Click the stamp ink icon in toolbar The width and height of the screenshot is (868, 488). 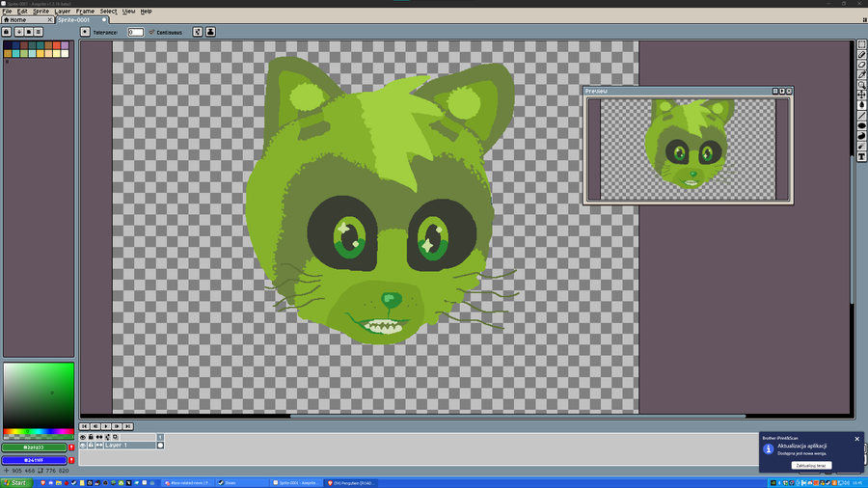(211, 32)
